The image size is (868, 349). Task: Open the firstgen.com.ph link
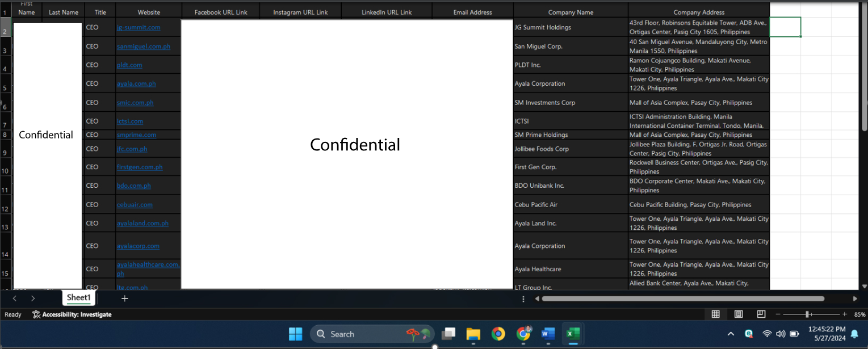click(140, 167)
